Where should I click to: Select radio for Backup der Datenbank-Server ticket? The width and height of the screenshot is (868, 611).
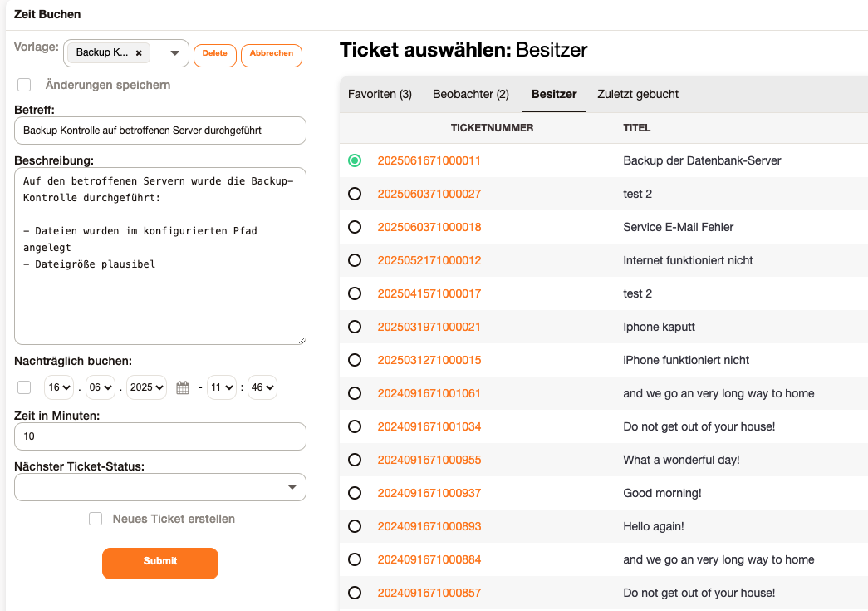(x=355, y=160)
